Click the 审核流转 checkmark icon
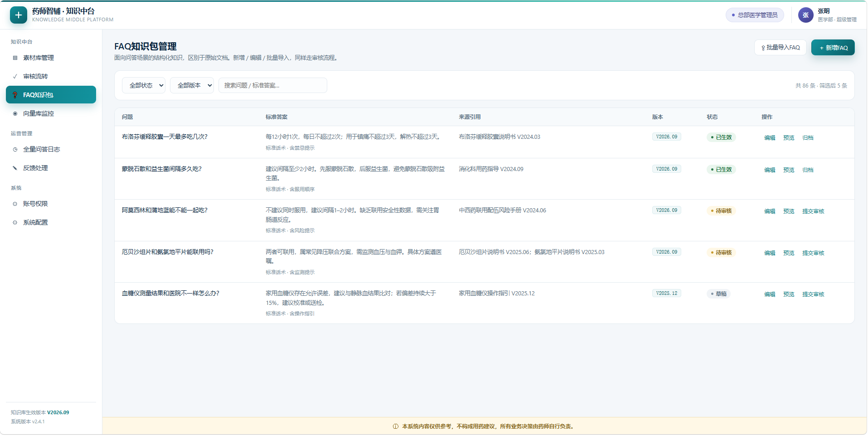Screen dimensions: 868x436 (x=15, y=77)
